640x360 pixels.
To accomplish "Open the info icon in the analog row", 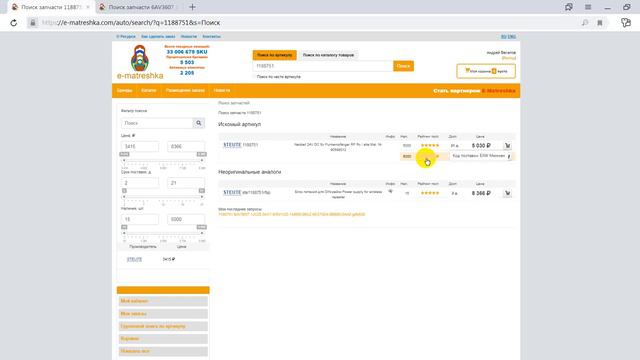I will [390, 191].
